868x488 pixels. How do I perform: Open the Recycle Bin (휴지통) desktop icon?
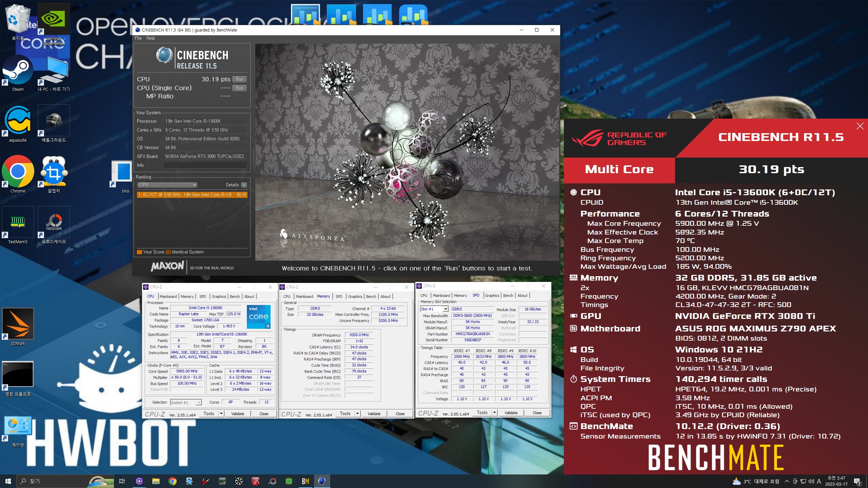pos(18,22)
